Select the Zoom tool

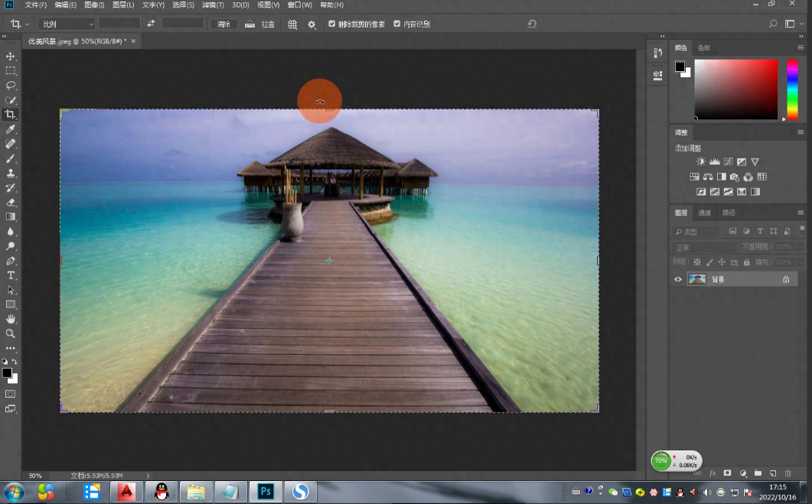pos(11,333)
